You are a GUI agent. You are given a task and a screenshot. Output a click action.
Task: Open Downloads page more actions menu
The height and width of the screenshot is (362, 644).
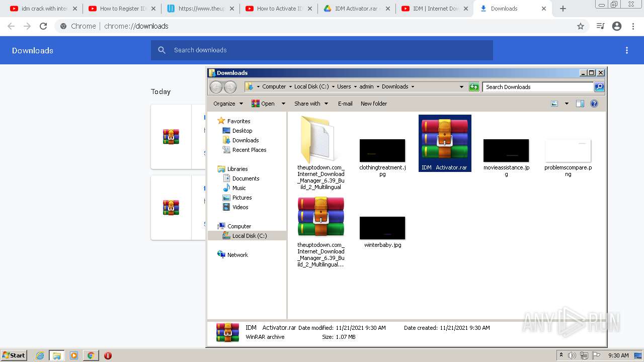click(x=627, y=50)
